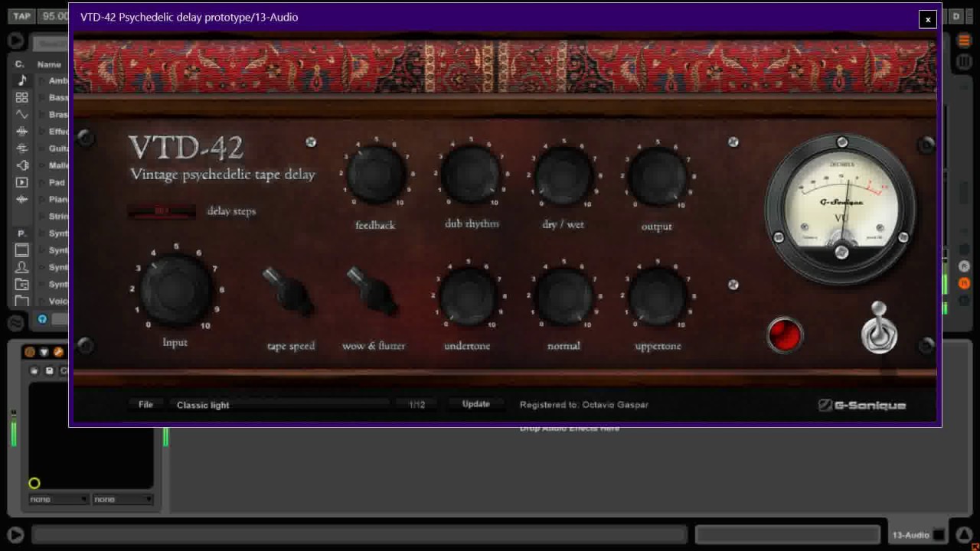The image size is (980, 551).
Task: Click the round play arrow above browser
Action: coord(15,41)
